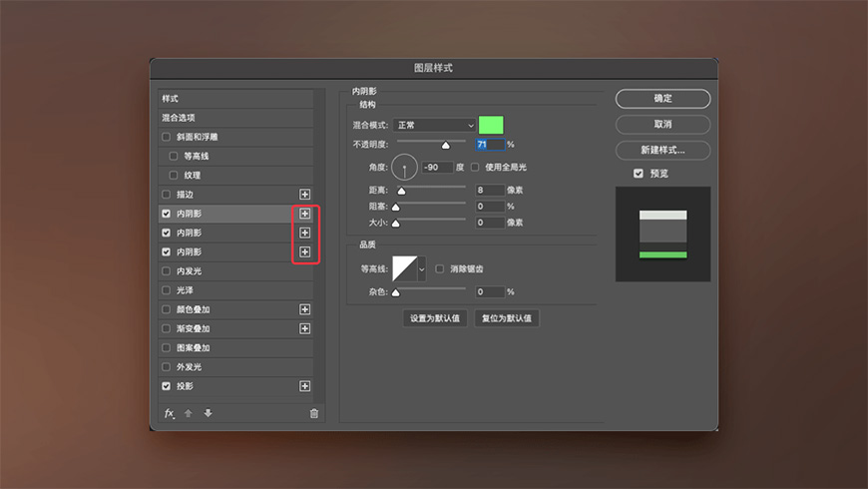This screenshot has width=868, height=489.
Task: Uncheck the highlighted 内阴影 checkbox
Action: (x=166, y=214)
